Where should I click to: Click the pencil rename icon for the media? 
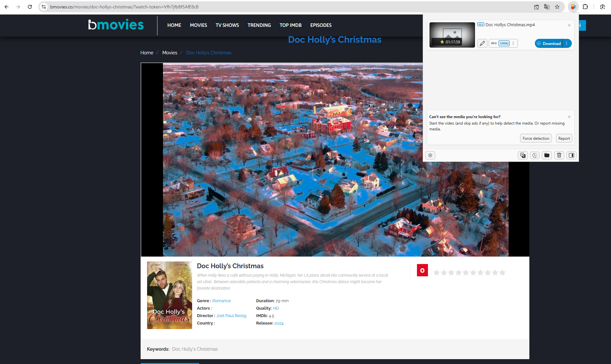[482, 43]
